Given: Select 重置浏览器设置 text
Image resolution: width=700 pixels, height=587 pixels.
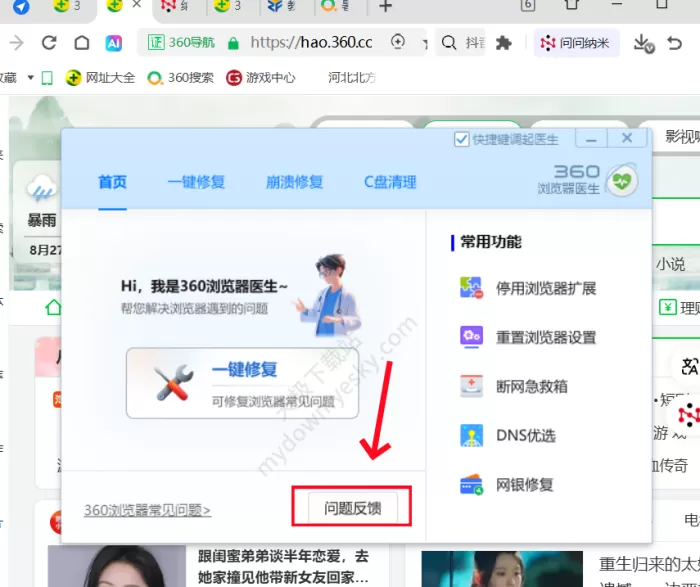Looking at the screenshot, I should [546, 337].
